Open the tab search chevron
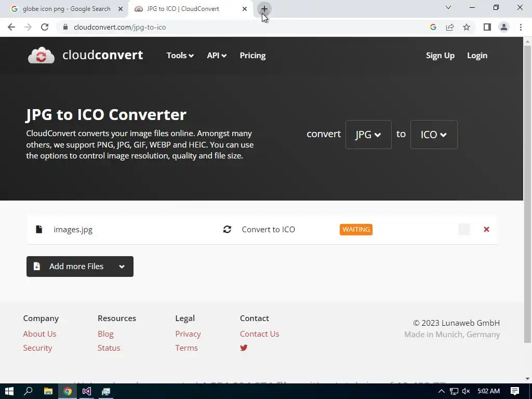 (448, 7)
